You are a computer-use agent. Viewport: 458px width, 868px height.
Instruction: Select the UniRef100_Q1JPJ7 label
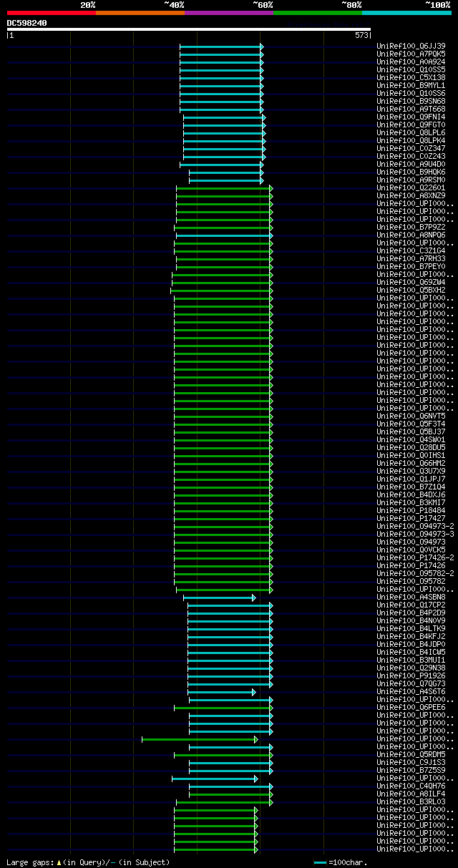point(411,479)
